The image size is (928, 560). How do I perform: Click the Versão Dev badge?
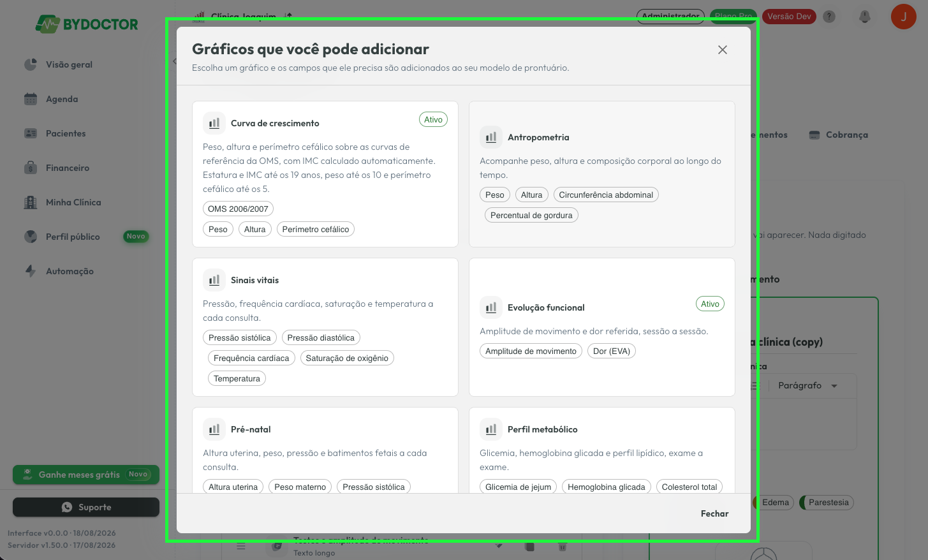[789, 17]
